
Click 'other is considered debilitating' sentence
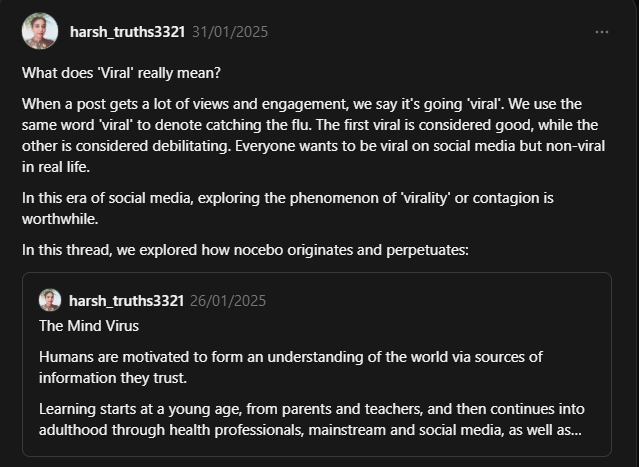pyautogui.click(x=126, y=145)
